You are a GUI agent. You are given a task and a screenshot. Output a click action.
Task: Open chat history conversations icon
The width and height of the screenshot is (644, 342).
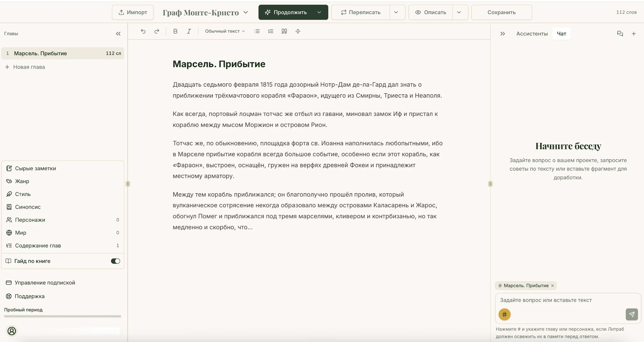pyautogui.click(x=620, y=34)
